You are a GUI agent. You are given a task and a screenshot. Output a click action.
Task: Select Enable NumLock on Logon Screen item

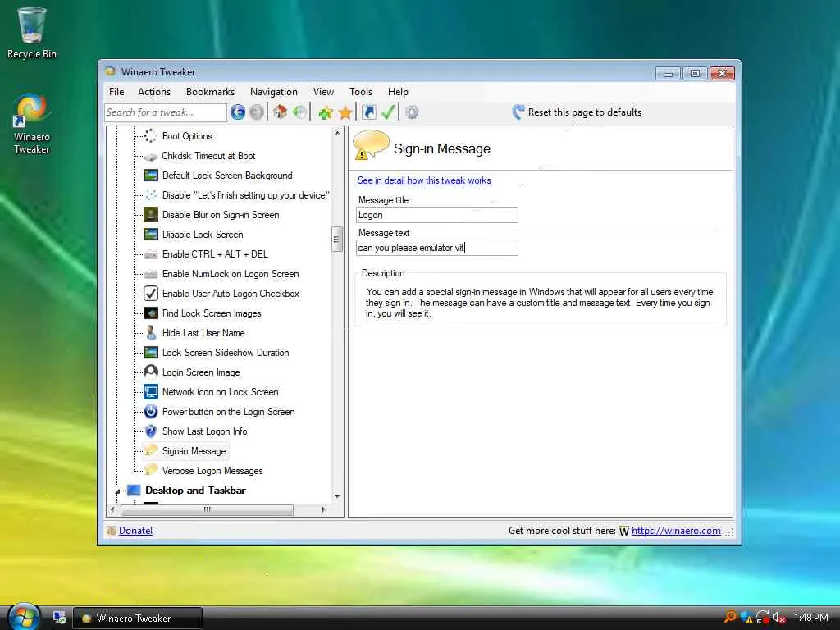tap(231, 274)
